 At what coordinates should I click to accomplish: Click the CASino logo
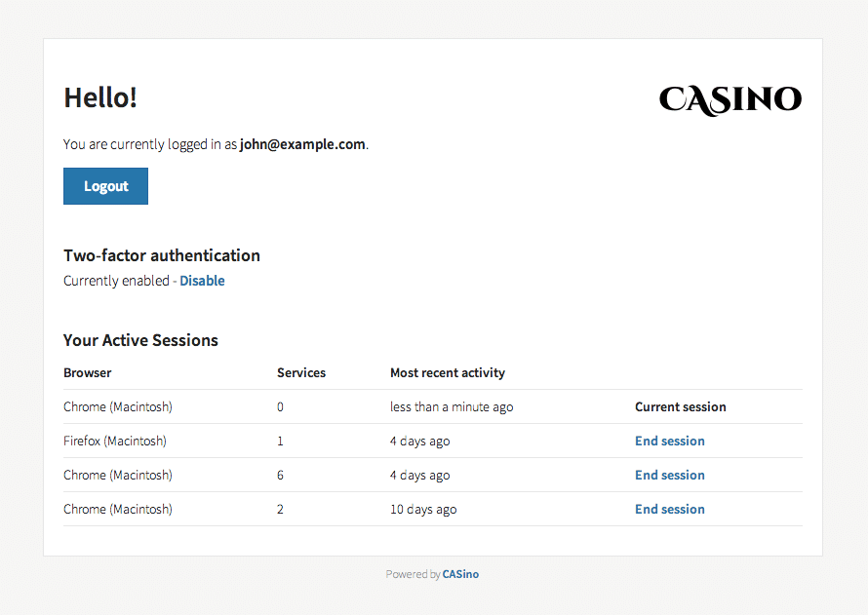click(730, 99)
